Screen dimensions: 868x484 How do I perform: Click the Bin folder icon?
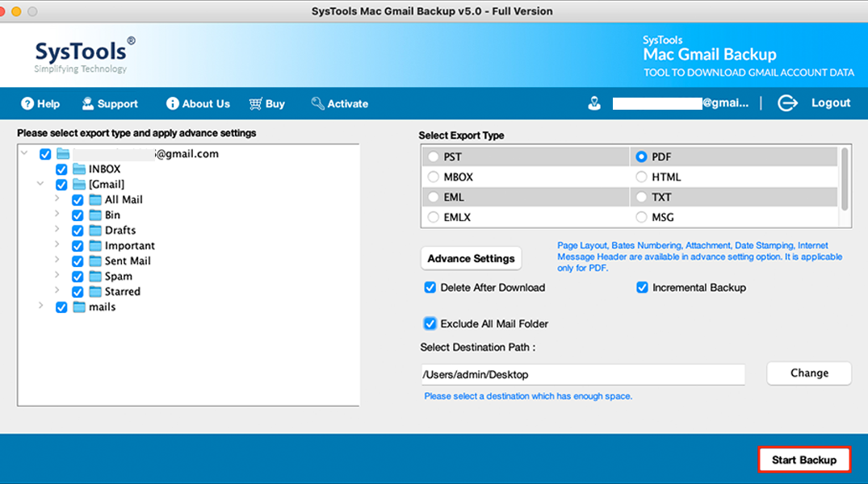(x=95, y=215)
